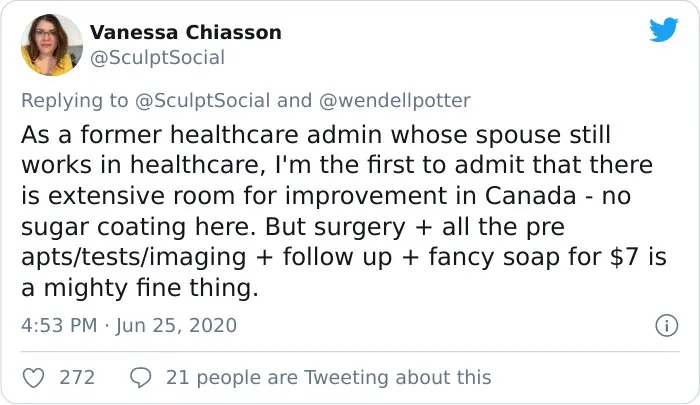Click @SculptSocial in the Replying to line
The width and height of the screenshot is (700, 405).
pos(202,100)
